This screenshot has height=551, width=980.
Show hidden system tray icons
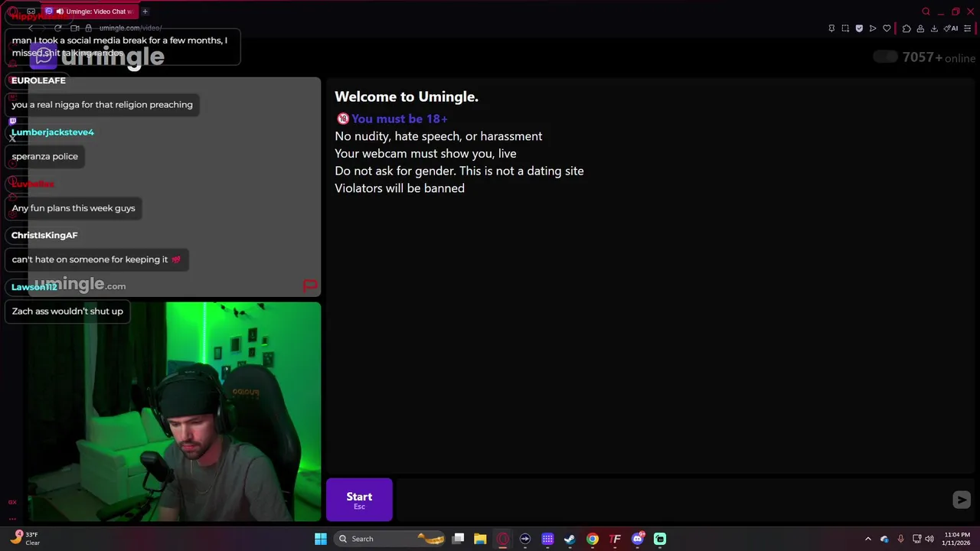coord(867,539)
